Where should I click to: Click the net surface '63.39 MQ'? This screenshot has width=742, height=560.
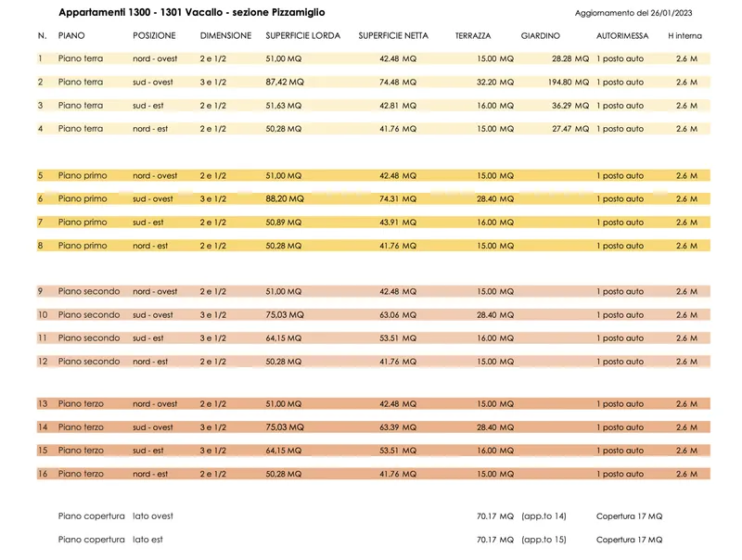pos(398,427)
